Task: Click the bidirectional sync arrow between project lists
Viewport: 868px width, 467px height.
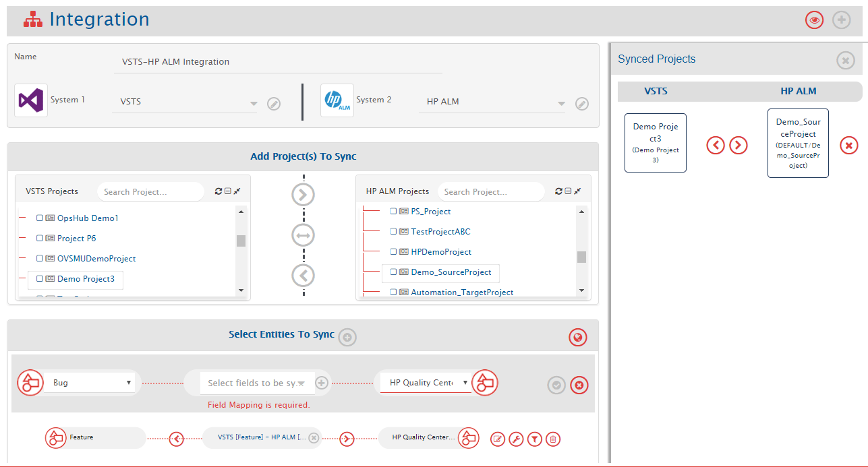Action: click(303, 235)
